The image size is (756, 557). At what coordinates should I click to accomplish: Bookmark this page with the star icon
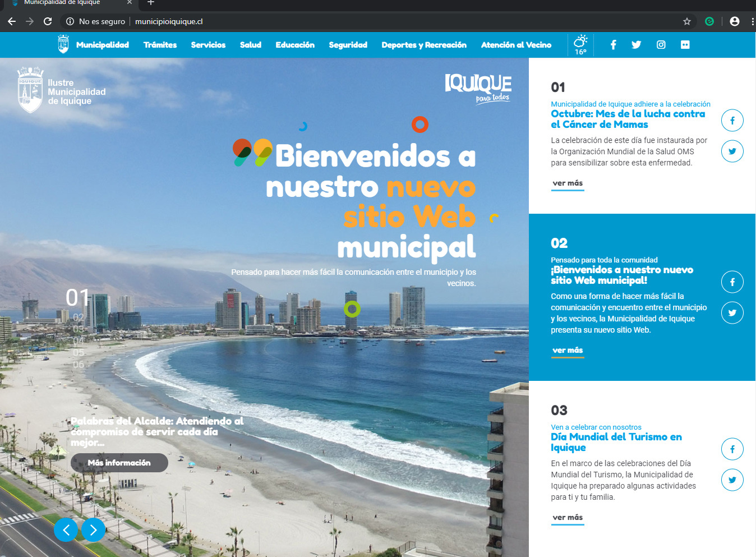[686, 21]
